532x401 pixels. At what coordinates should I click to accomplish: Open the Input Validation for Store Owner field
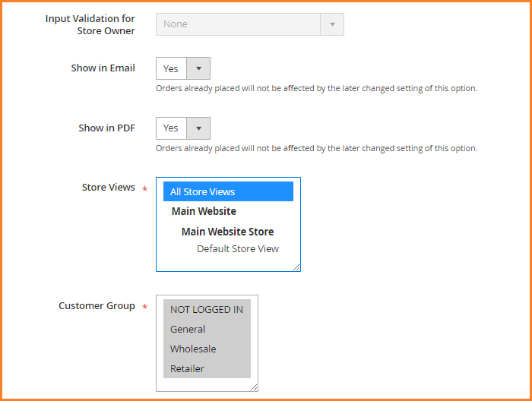238,24
